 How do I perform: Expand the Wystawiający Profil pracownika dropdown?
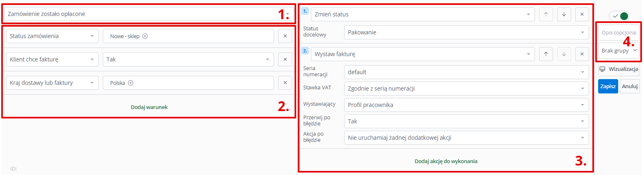pos(466,105)
